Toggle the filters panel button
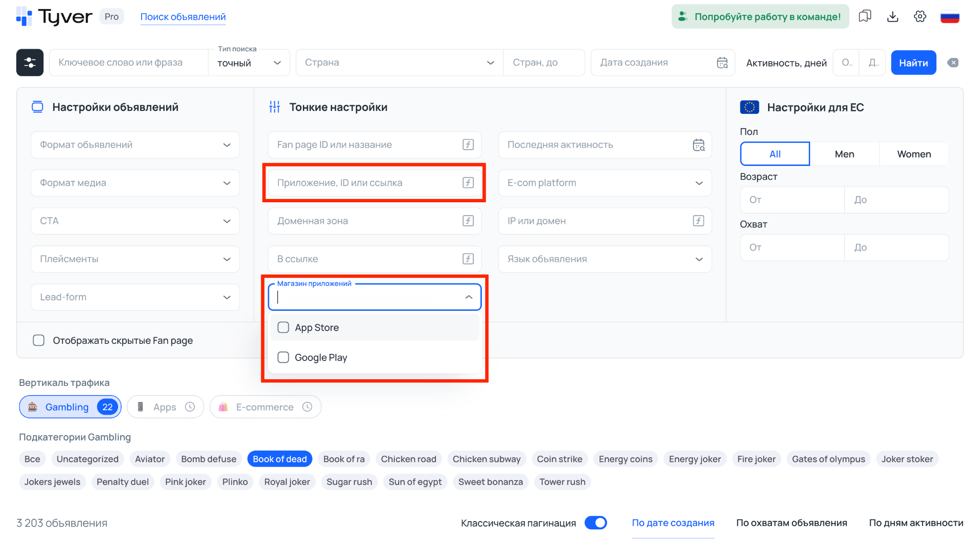 30,63
